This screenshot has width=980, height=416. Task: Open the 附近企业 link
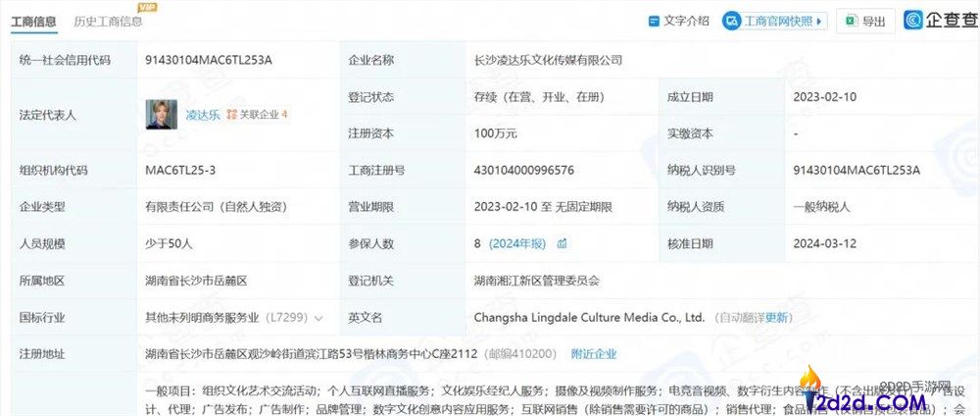pos(594,355)
